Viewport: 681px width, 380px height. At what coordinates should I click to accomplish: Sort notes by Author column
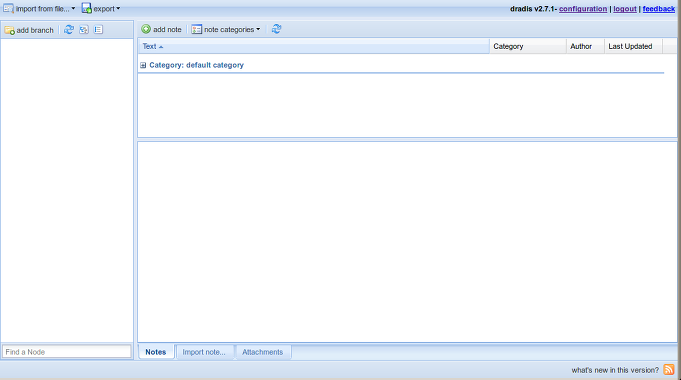tap(585, 46)
